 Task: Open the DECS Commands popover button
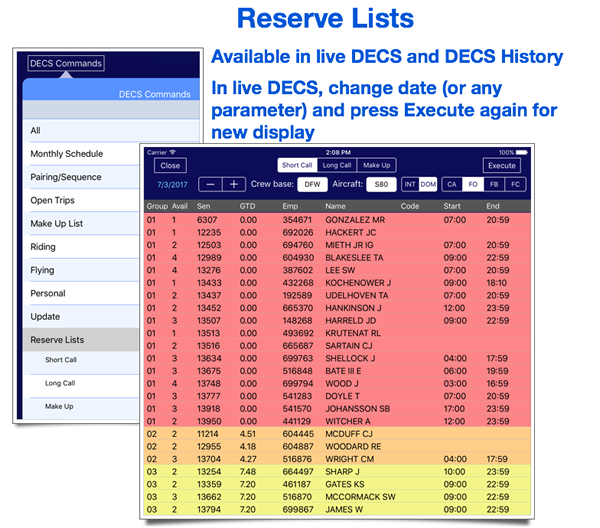66,63
